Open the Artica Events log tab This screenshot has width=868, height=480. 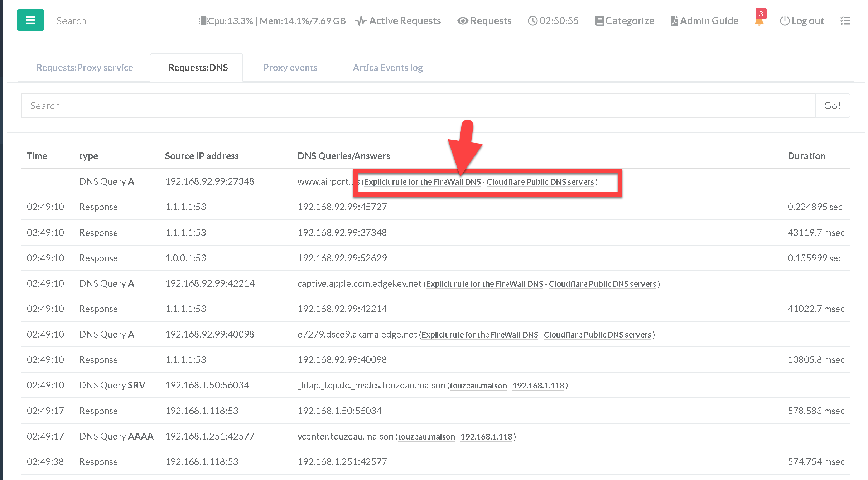(387, 68)
